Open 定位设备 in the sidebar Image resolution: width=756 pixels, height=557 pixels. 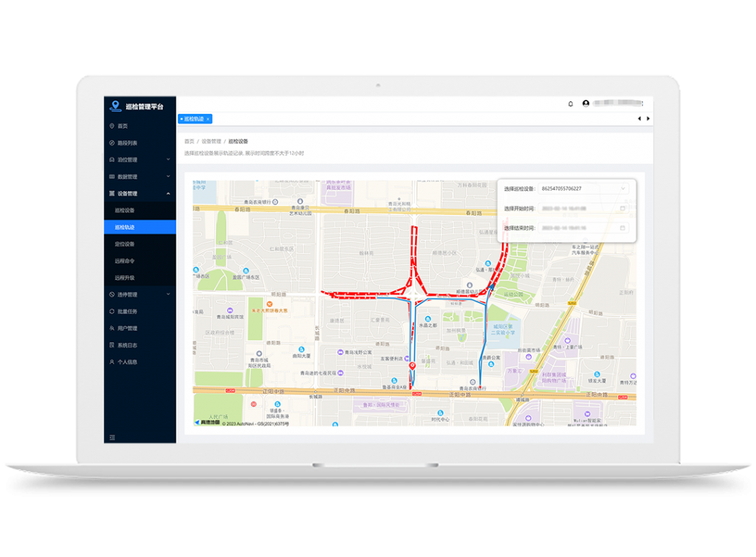click(x=140, y=244)
